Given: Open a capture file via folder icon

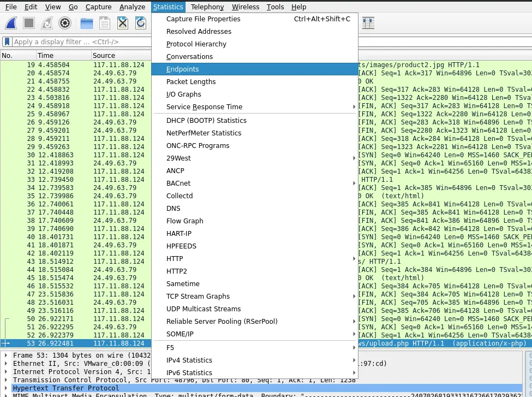Looking at the screenshot, I should click(87, 23).
